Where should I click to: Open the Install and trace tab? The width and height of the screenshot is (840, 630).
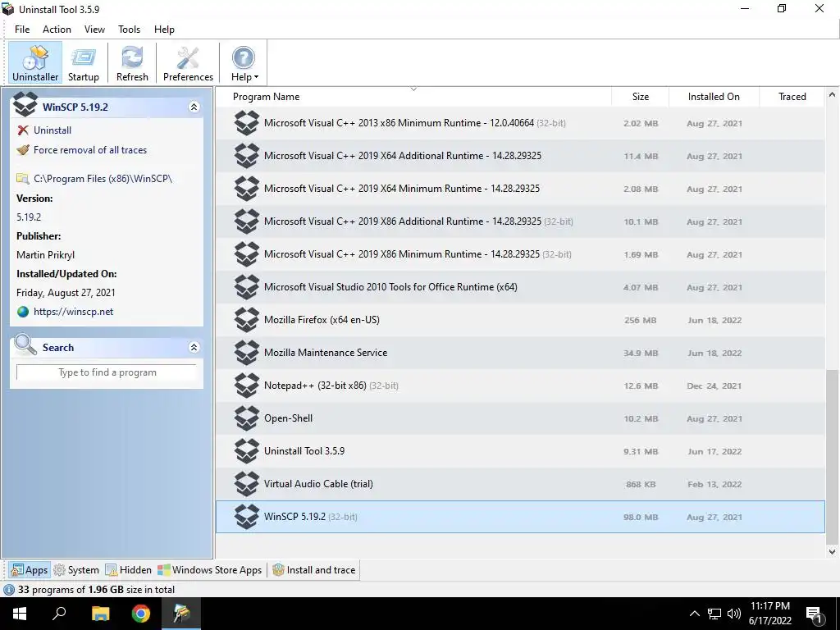click(314, 570)
